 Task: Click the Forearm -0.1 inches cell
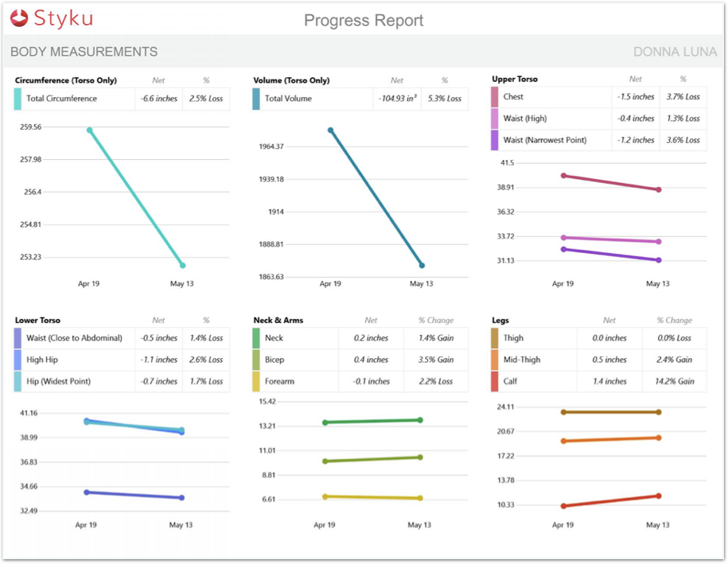click(x=371, y=382)
